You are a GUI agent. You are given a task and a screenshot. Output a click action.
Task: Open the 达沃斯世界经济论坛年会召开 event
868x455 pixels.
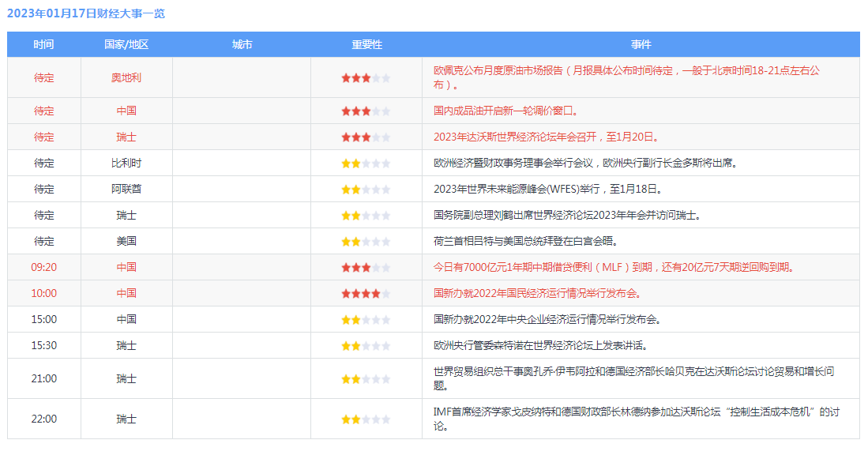coord(547,137)
